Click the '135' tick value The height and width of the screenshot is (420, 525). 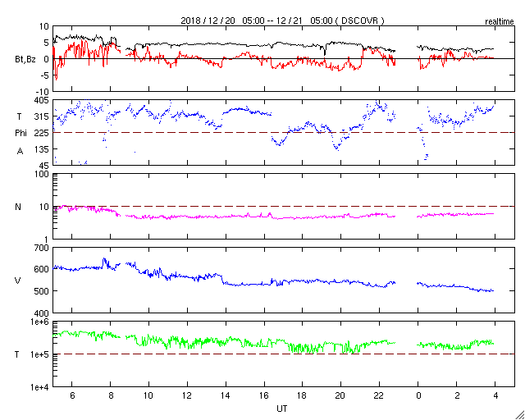pyautogui.click(x=43, y=149)
